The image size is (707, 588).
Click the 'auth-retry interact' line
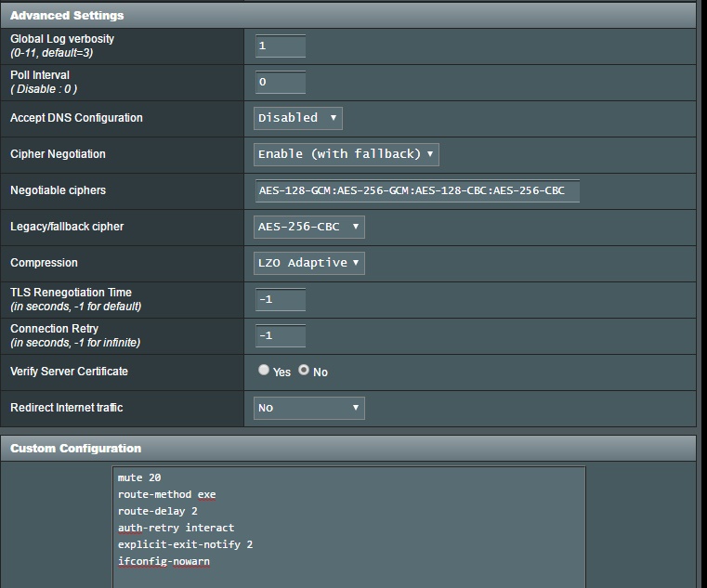tap(176, 528)
